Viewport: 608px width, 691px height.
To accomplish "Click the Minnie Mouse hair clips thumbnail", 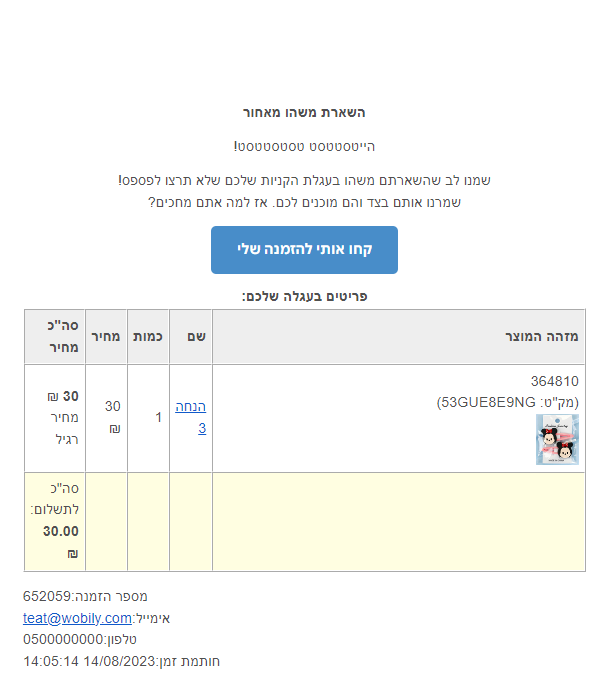I will [x=557, y=439].
